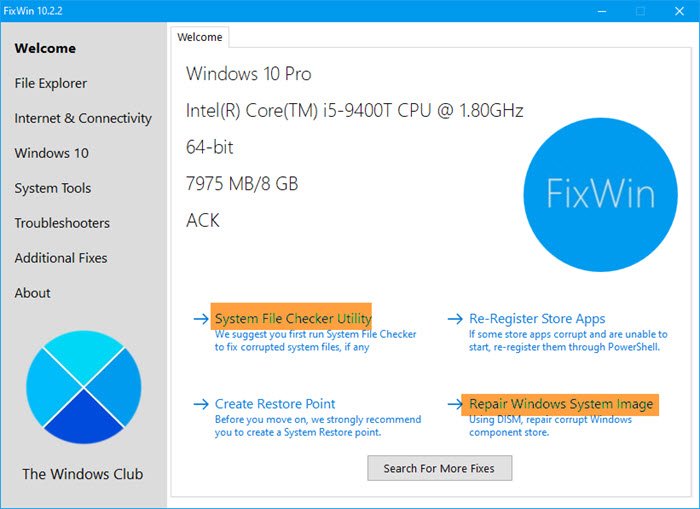The height and width of the screenshot is (509, 700).
Task: Show the Troubleshooters section
Action: [x=62, y=223]
